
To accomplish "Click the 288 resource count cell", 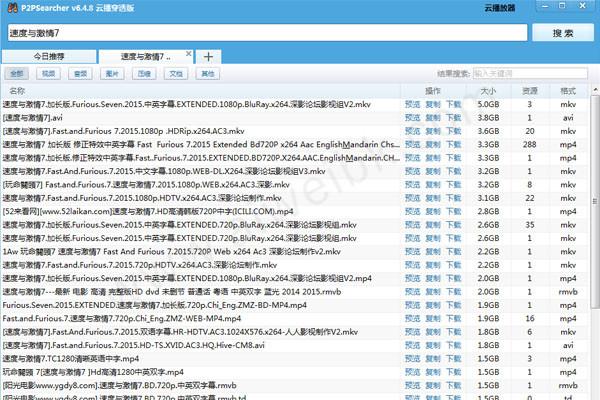I will pos(530,144).
